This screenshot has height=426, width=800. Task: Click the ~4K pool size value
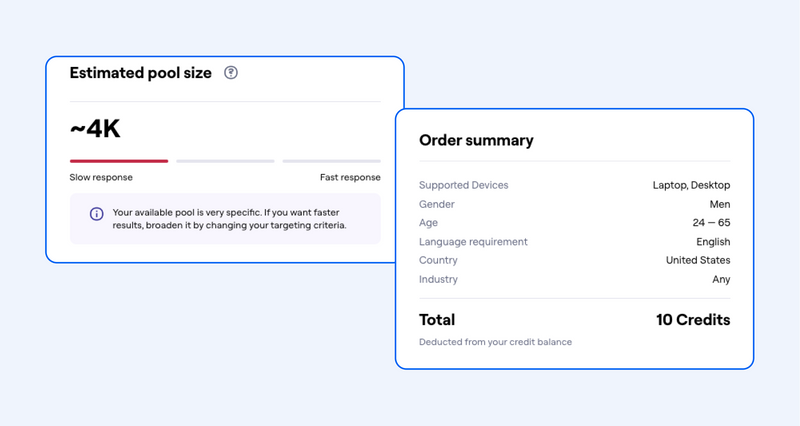(x=95, y=129)
